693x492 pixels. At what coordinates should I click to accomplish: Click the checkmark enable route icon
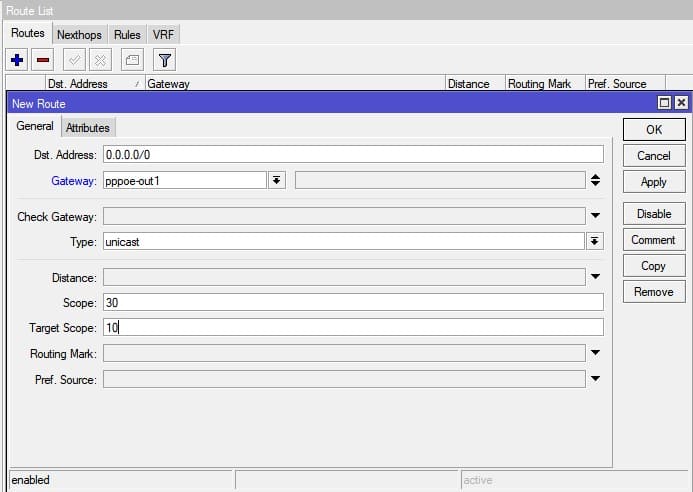point(74,60)
